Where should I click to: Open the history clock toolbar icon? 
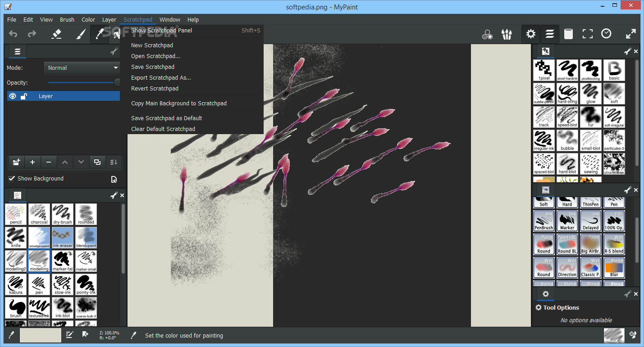[606, 34]
